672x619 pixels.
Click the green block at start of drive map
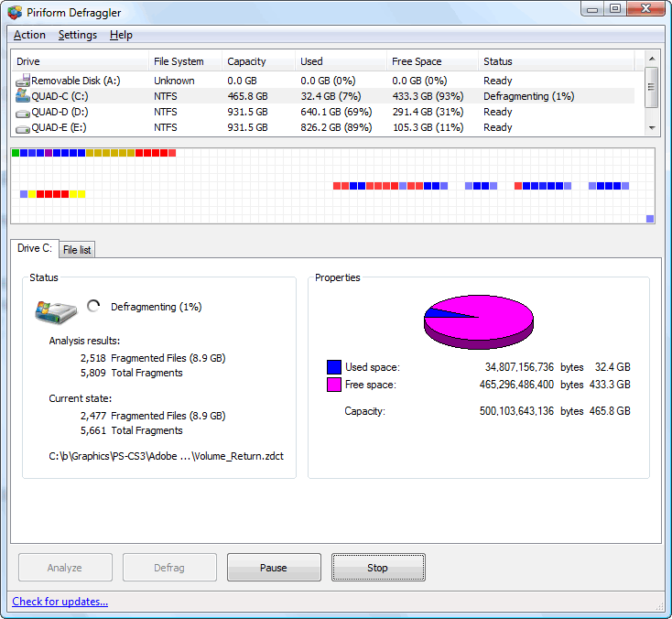coord(16,153)
